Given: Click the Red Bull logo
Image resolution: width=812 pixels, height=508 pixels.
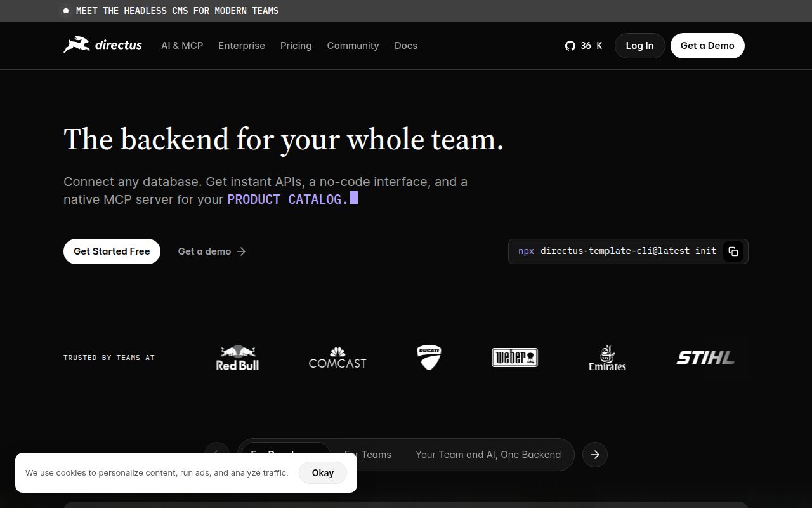Looking at the screenshot, I should click(x=237, y=358).
